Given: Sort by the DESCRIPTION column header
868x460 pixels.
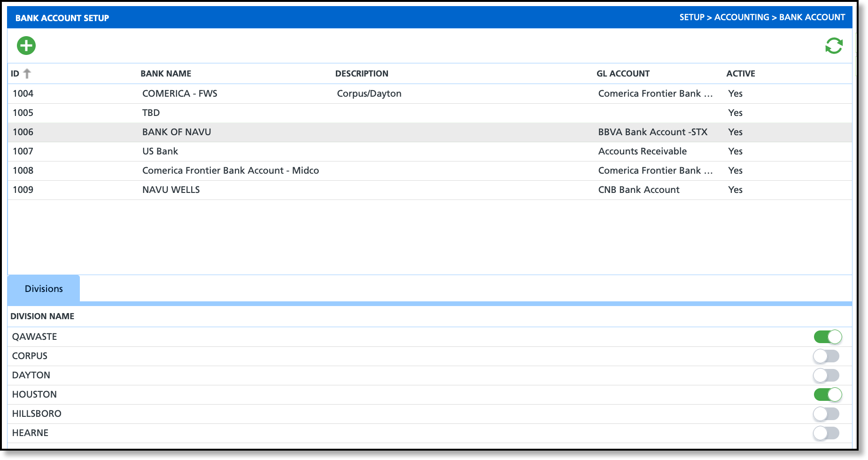Looking at the screenshot, I should (362, 74).
